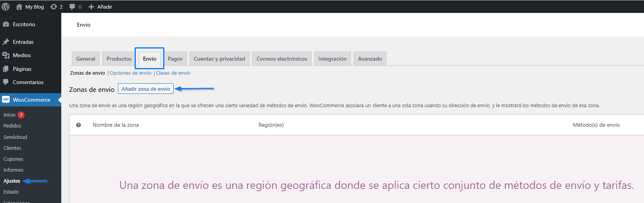Click the Entradas pin icon
Screen dimensions: 644x203
click(x=6, y=42)
